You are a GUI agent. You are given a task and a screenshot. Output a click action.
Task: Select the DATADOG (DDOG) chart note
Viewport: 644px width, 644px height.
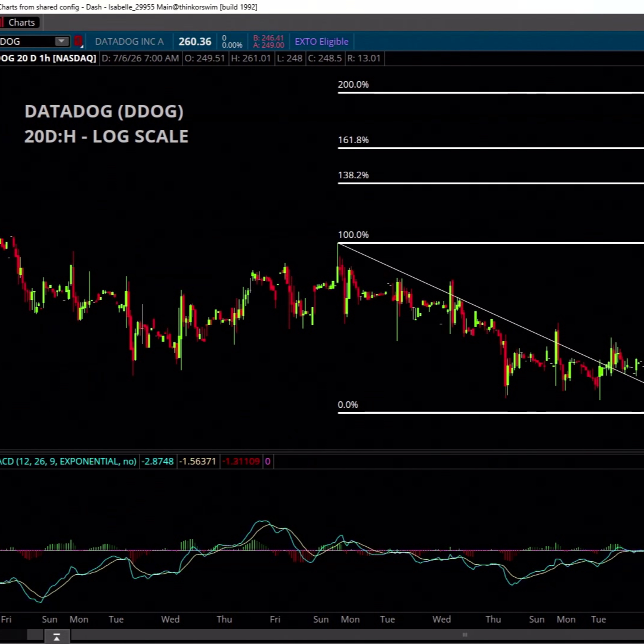pyautogui.click(x=104, y=111)
